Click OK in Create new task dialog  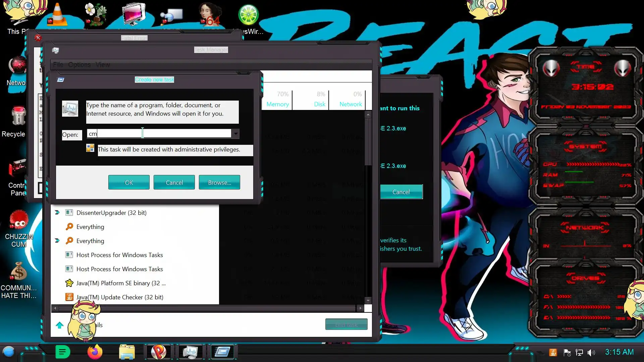coord(129,182)
